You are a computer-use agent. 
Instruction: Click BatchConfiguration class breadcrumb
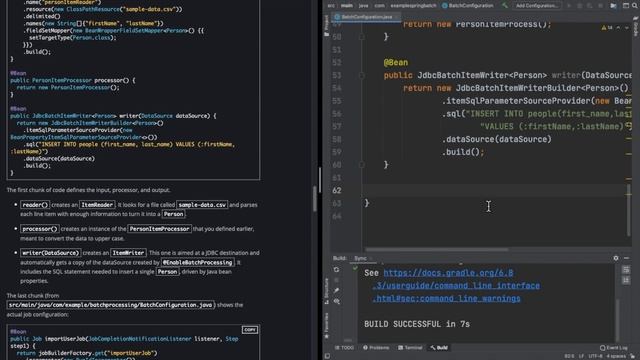pos(468,6)
